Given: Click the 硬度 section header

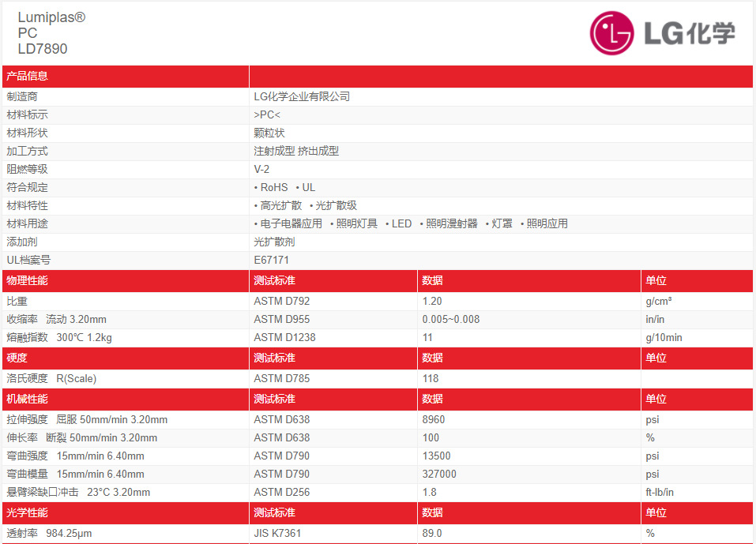Looking at the screenshot, I should 17,358.
